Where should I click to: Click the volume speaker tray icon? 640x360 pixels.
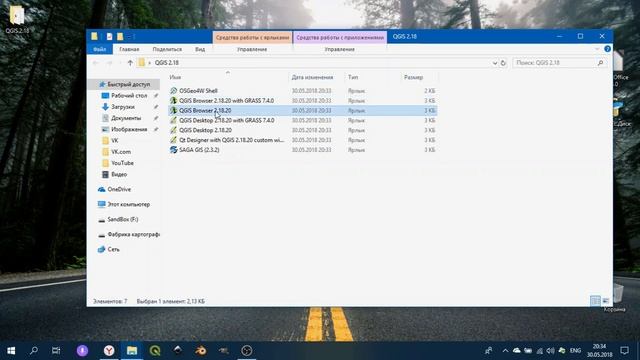tap(550, 351)
